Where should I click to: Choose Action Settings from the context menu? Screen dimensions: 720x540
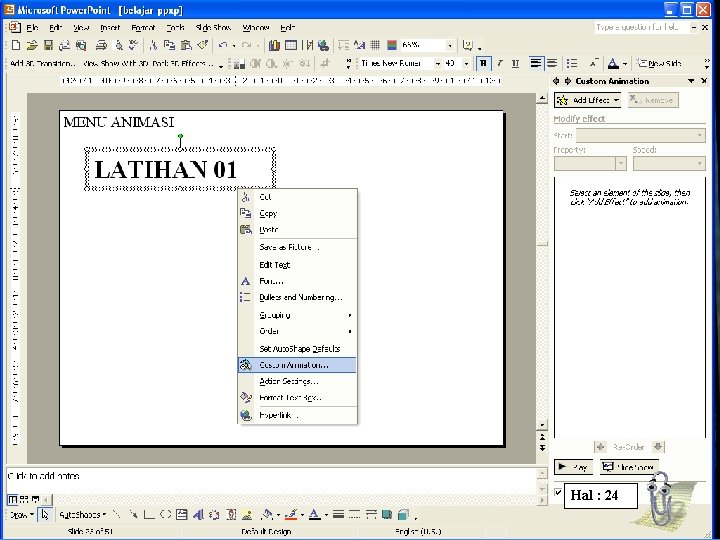click(297, 382)
